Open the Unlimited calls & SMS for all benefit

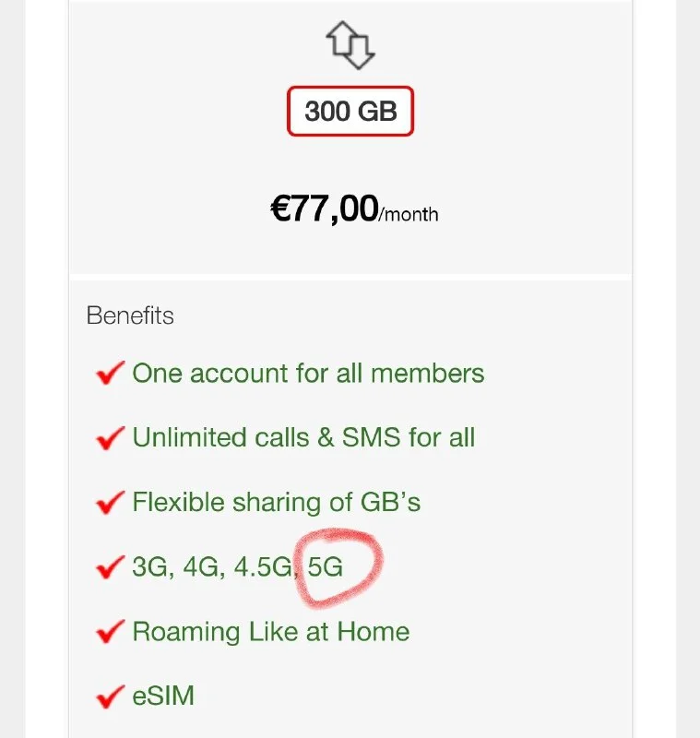pyautogui.click(x=303, y=437)
